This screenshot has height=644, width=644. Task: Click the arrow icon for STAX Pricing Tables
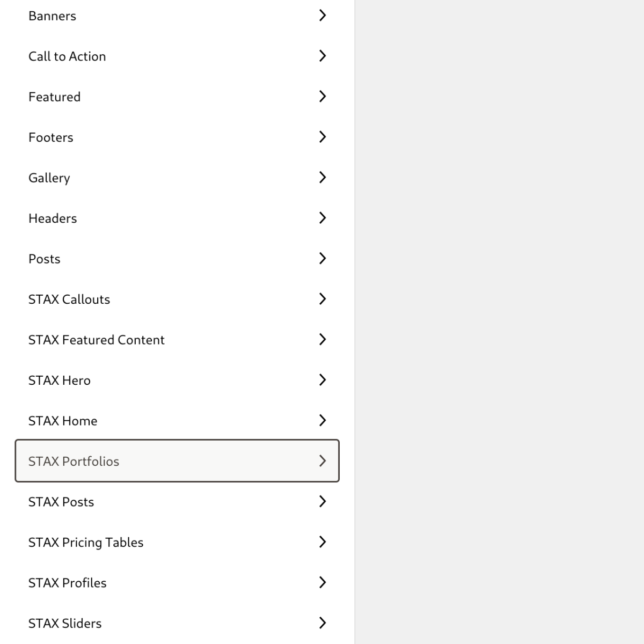322,542
